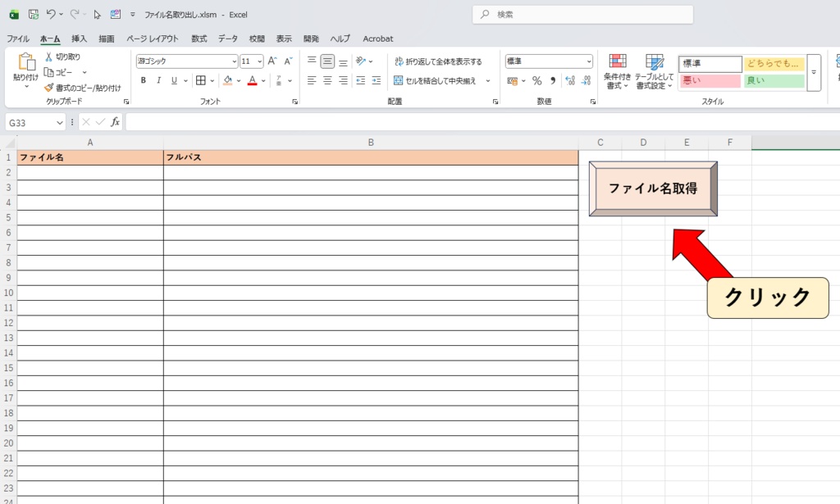Merge and center cells セルを結合して中央揃え
The height and width of the screenshot is (504, 840).
point(435,81)
